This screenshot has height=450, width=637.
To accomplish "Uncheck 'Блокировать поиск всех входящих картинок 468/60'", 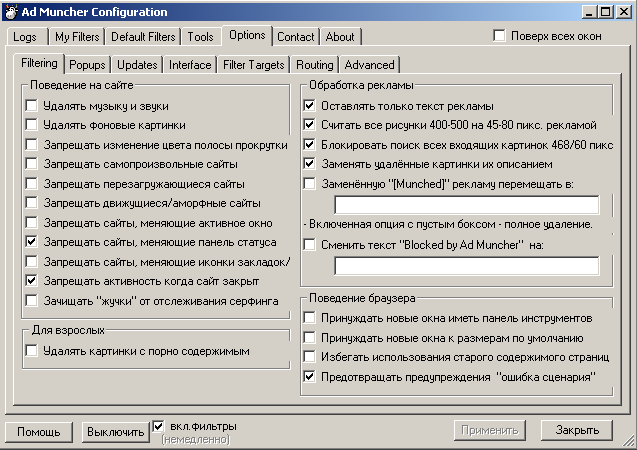I will [309, 145].
